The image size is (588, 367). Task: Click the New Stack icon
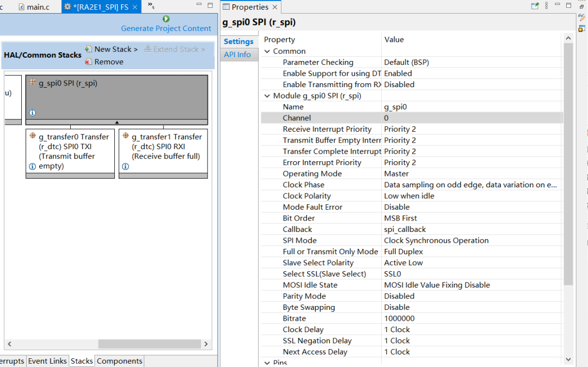coord(89,49)
